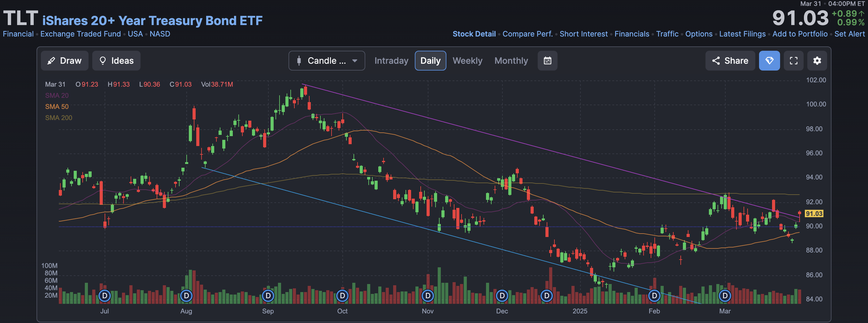Image resolution: width=868 pixels, height=323 pixels.
Task: Click the Vol 38.71M value
Action: [217, 84]
